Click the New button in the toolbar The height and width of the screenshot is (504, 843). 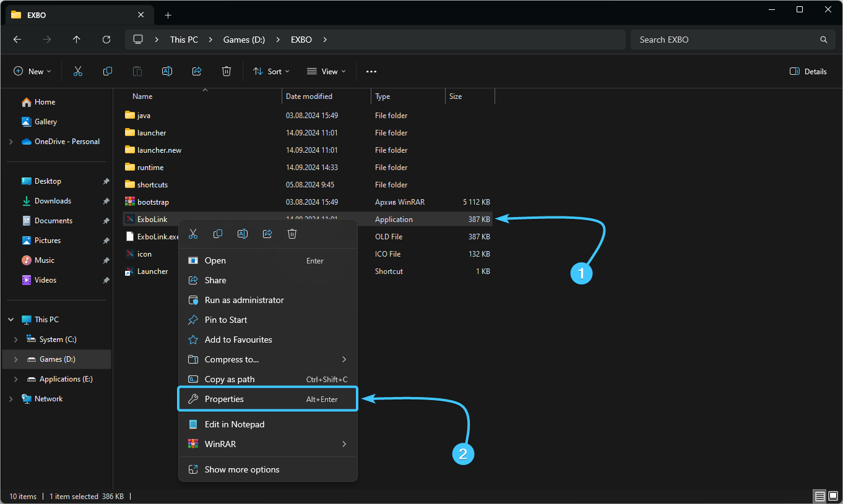33,72
